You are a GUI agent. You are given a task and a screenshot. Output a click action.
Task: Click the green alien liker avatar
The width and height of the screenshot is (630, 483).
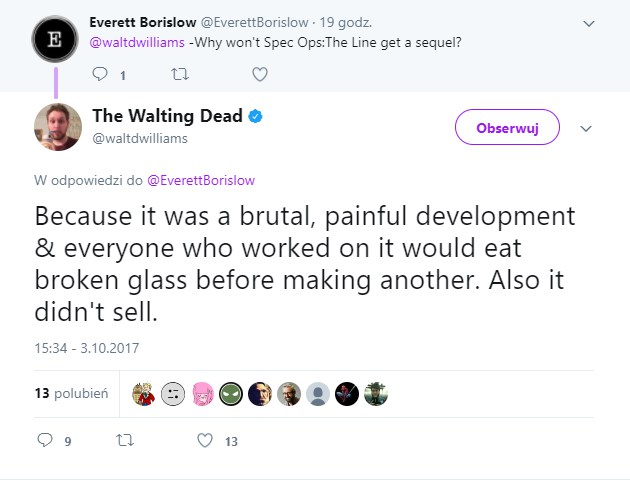231,394
